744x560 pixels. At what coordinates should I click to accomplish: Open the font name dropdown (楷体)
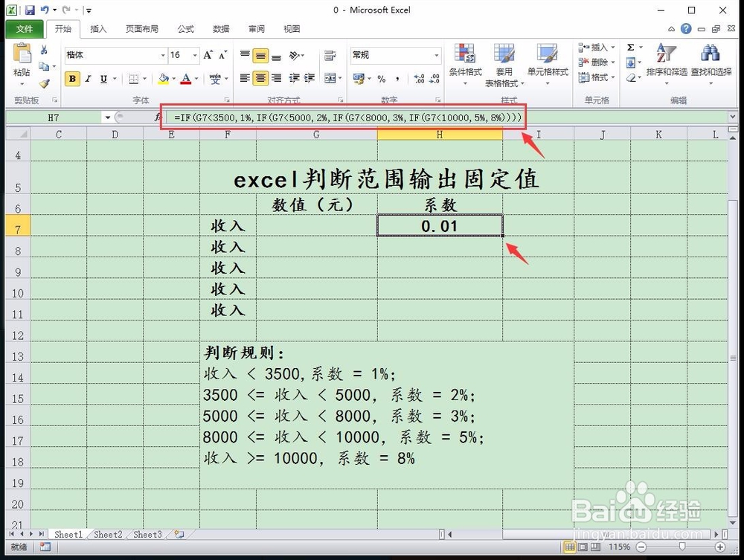(x=163, y=56)
